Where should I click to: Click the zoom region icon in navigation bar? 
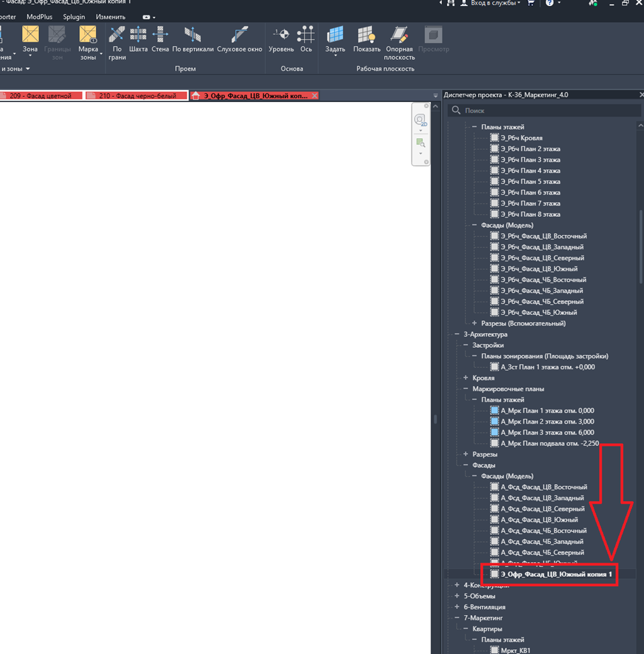pyautogui.click(x=420, y=143)
